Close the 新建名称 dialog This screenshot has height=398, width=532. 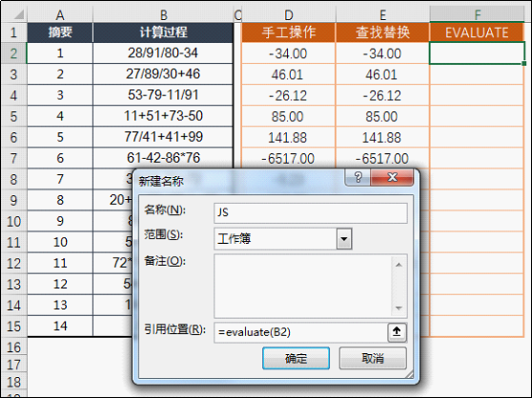(x=392, y=177)
